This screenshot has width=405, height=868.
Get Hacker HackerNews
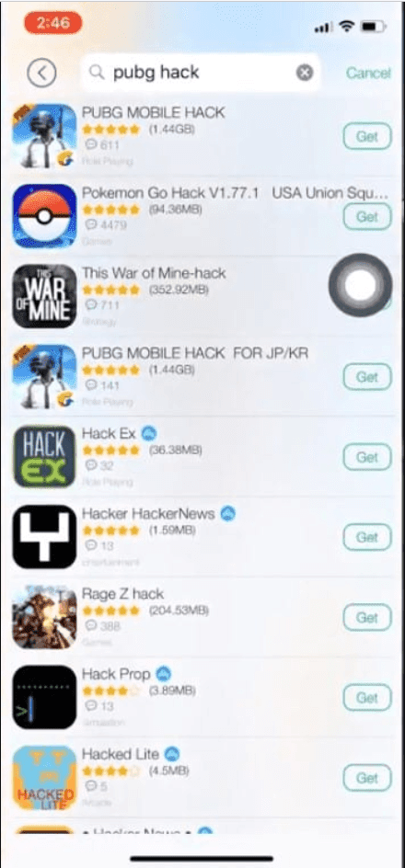pos(367,538)
